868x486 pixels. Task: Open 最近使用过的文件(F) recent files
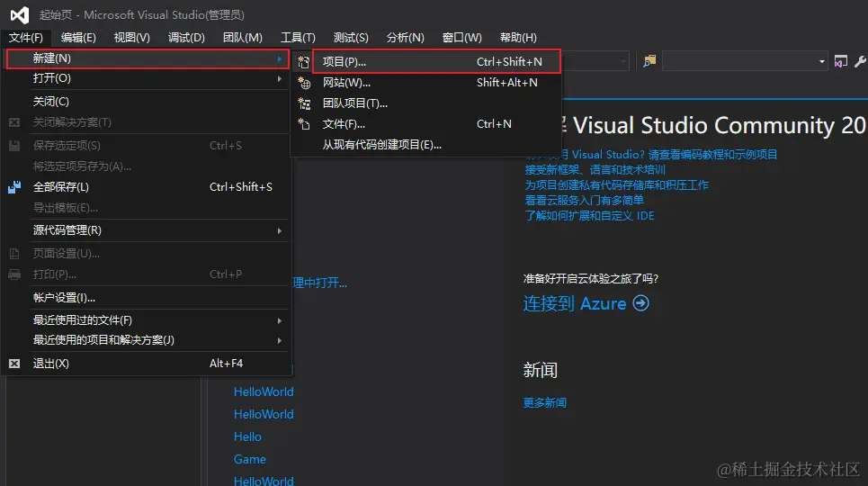click(x=148, y=320)
